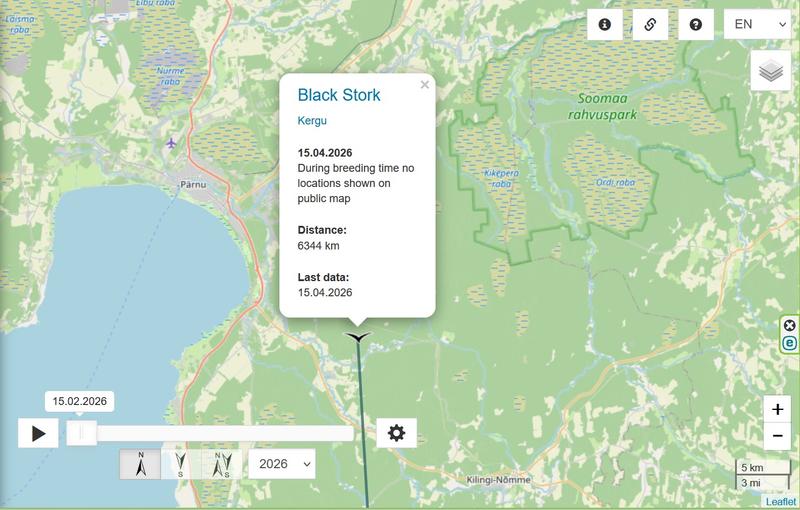Viewport: 800px width, 510px height.
Task: Click the timeline slider track
Action: point(210,433)
